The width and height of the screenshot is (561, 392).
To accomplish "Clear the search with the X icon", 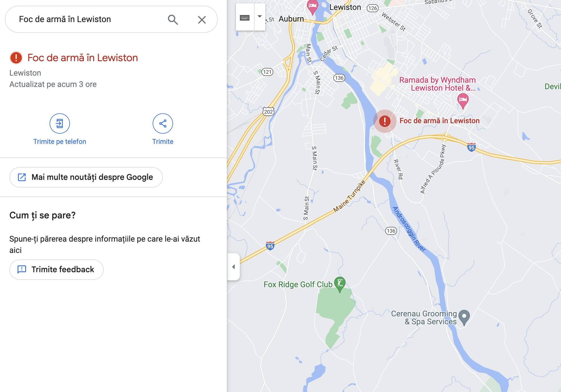I will point(202,20).
